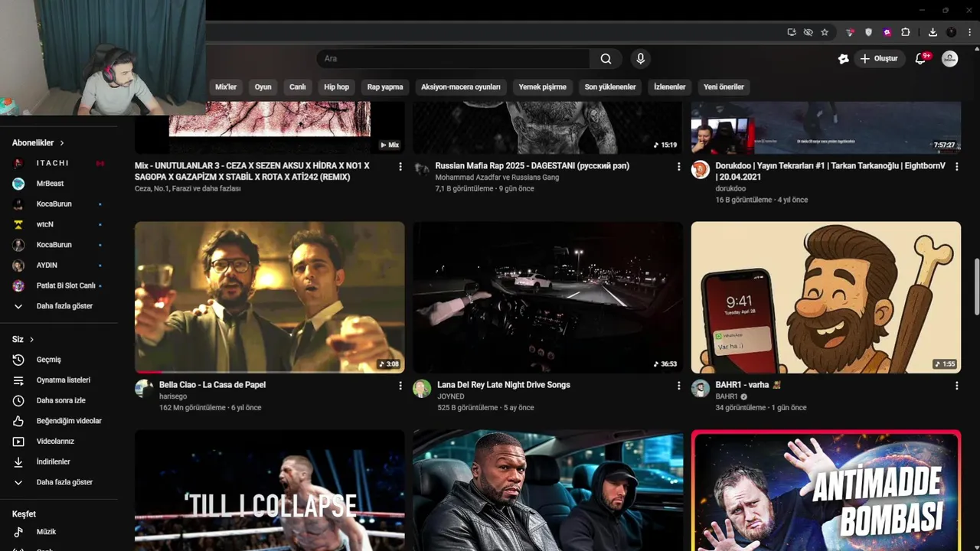
Task: Bookmark this page with the star icon
Action: 825,32
